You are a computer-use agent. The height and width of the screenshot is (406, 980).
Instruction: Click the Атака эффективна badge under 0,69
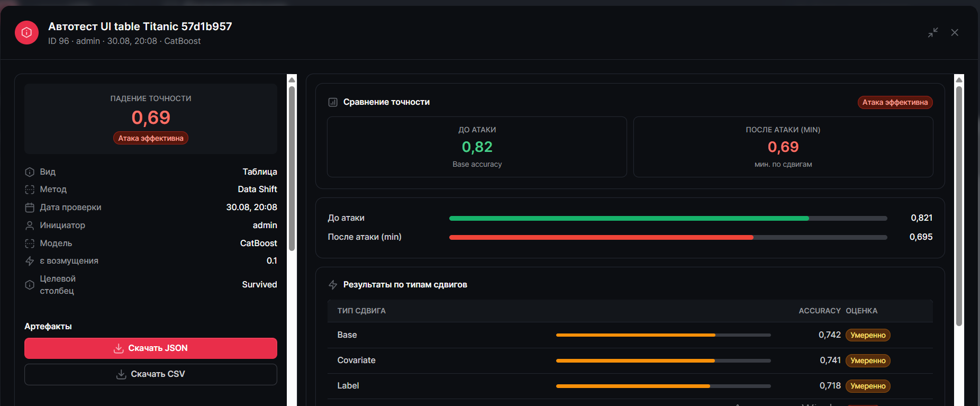click(151, 138)
